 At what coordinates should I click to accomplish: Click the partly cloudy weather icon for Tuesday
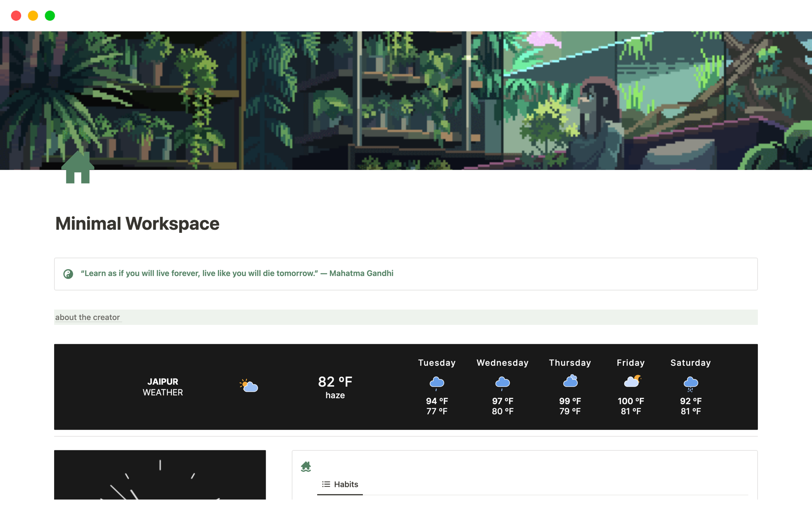click(437, 381)
